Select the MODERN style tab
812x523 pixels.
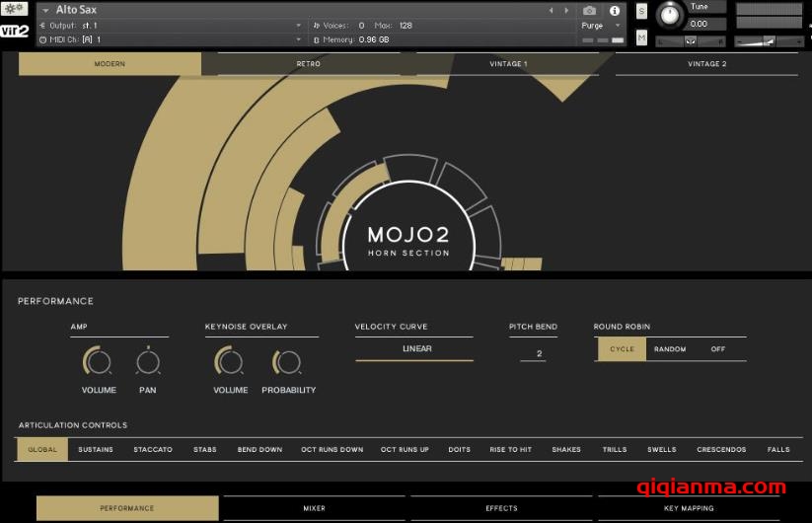point(110,64)
